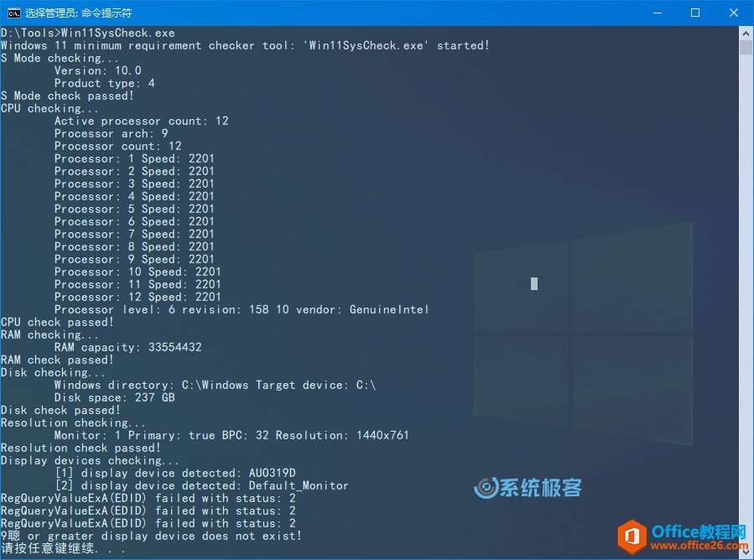The height and width of the screenshot is (560, 754).
Task: Click the 'RAM capacity: 33554432' line
Action: pyautogui.click(x=128, y=347)
